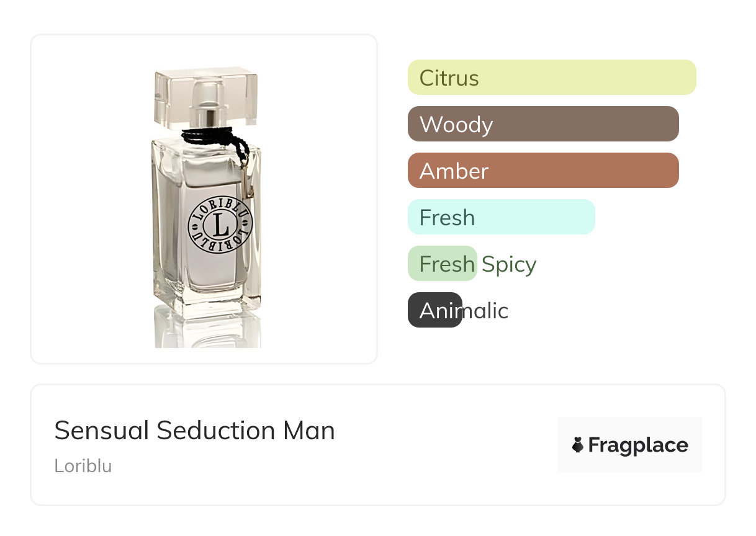Click the circular Loriblu emblem on the bottle

(220, 225)
